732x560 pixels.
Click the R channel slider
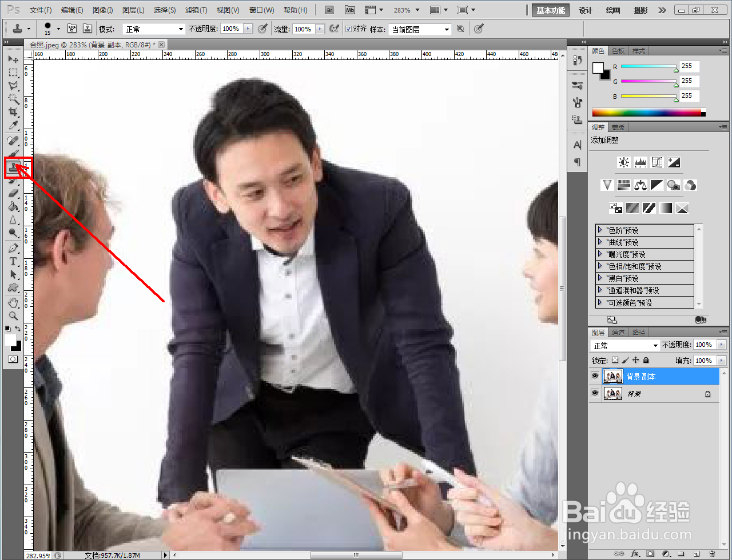(649, 66)
